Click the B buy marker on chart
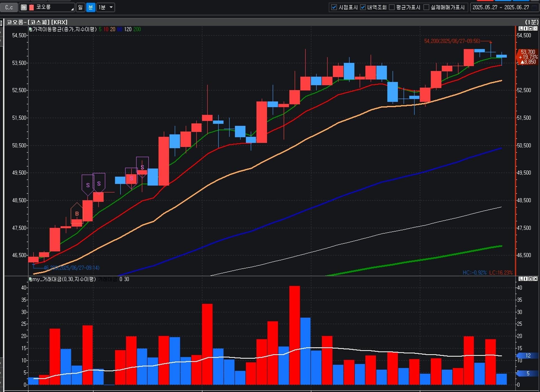540x392 pixels. tap(77, 213)
